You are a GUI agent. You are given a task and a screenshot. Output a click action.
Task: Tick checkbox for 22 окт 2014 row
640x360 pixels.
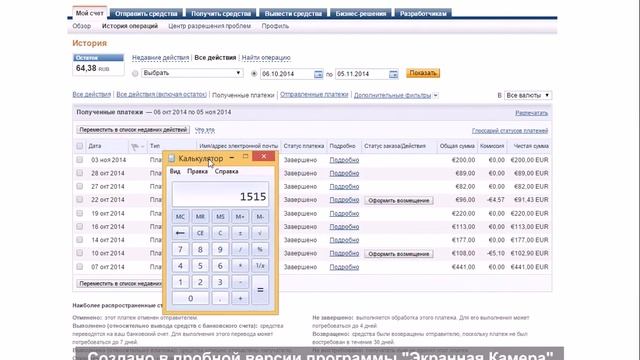(80, 200)
